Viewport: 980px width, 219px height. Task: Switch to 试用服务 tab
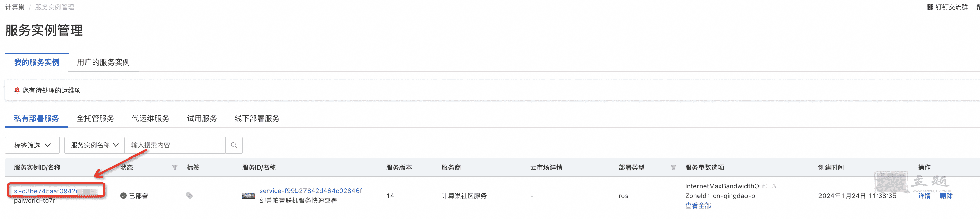coord(202,119)
